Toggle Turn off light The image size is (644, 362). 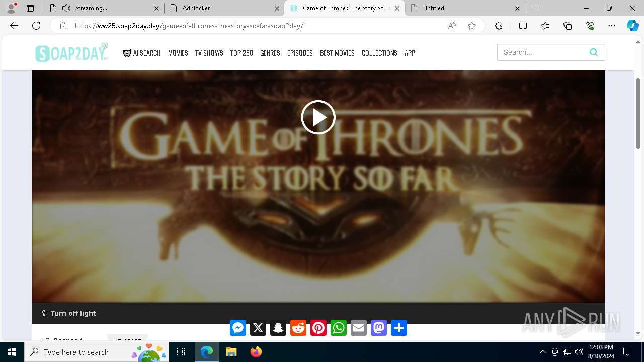[x=69, y=313]
